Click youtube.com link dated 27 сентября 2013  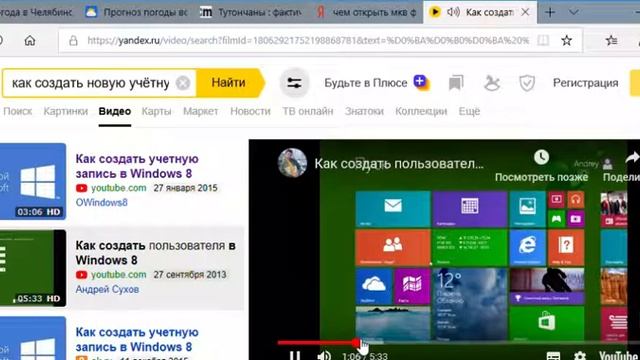coord(118,275)
